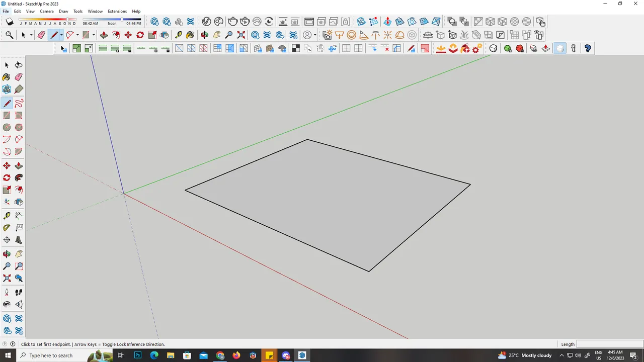Select the Line pencil tool in top toolbar

(x=54, y=35)
